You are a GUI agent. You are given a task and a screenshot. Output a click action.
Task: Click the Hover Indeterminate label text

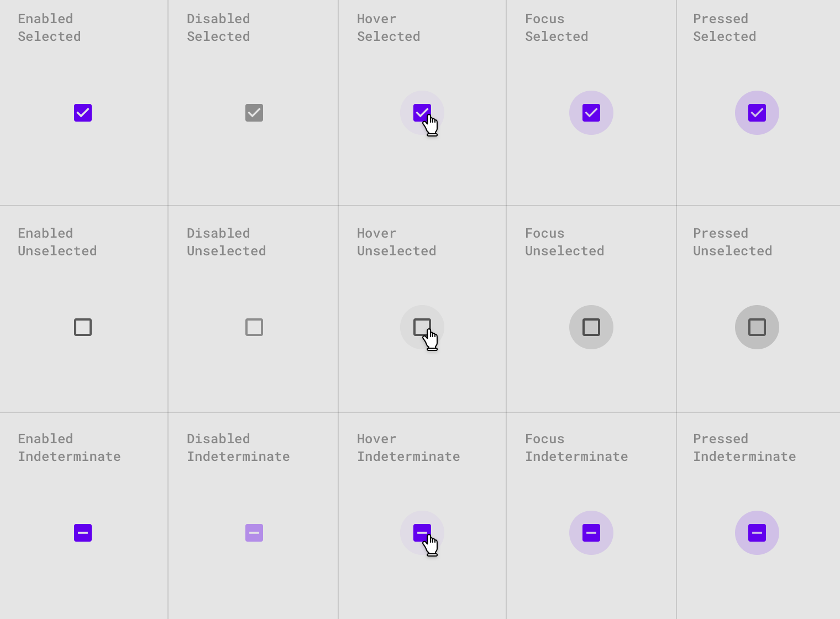pyautogui.click(x=408, y=447)
